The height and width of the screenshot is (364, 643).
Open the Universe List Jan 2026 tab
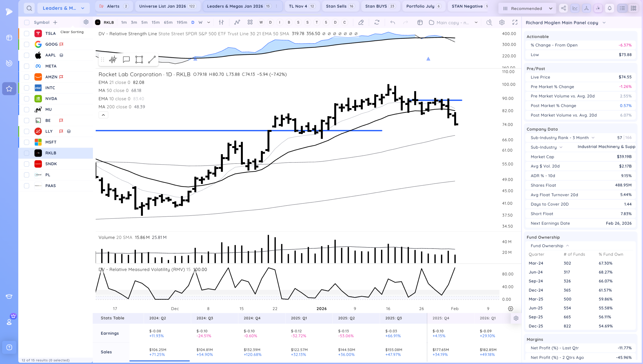click(168, 6)
